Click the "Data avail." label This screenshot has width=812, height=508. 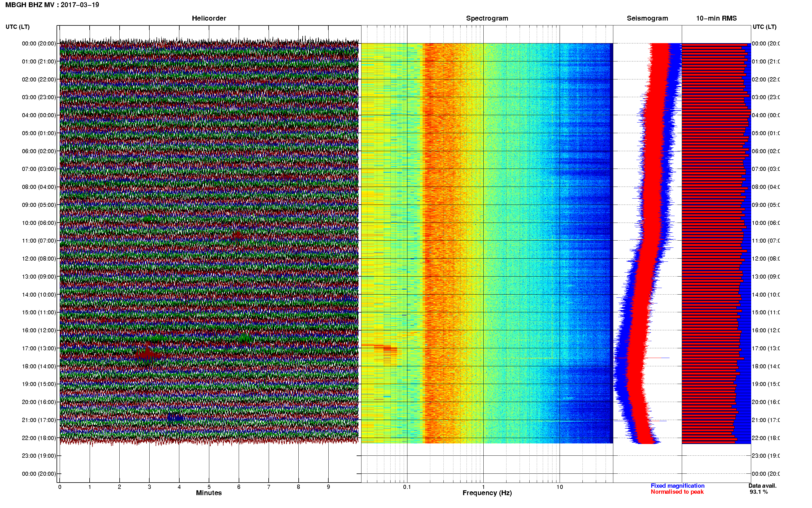pos(762,486)
